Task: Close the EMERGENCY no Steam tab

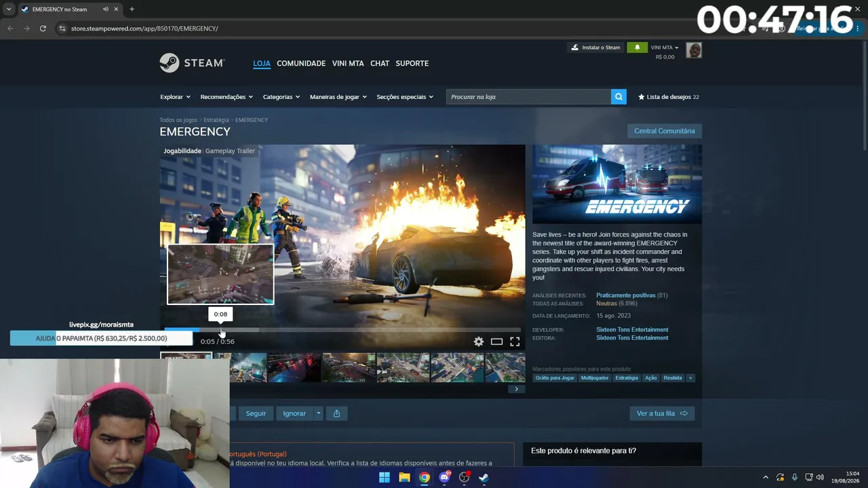Action: pos(117,9)
